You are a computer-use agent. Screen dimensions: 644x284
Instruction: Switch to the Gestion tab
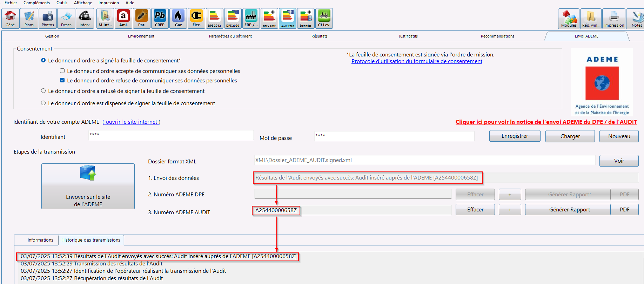click(52, 36)
